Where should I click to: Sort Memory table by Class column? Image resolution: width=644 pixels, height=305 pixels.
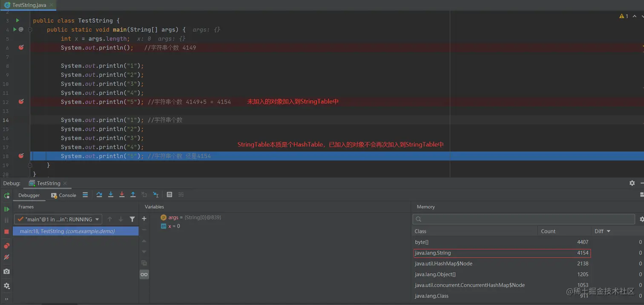(x=474, y=231)
